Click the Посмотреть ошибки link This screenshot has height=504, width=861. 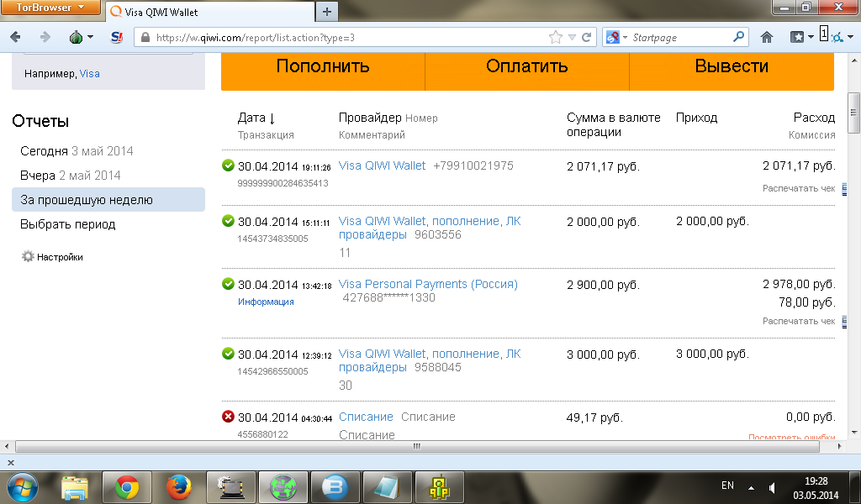(x=791, y=437)
